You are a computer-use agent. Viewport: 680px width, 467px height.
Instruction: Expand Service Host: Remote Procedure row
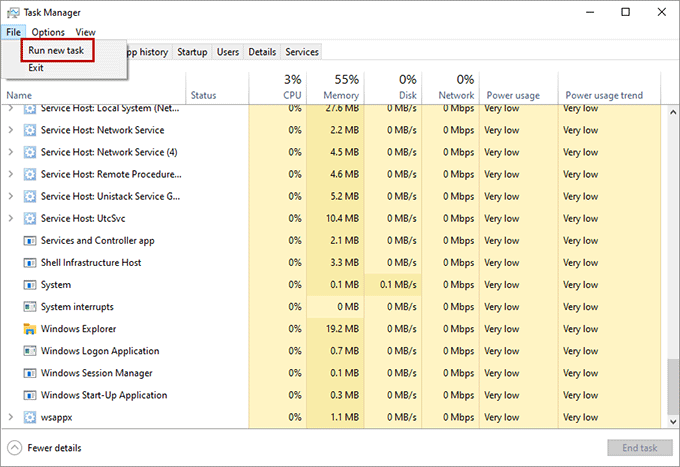point(11,174)
